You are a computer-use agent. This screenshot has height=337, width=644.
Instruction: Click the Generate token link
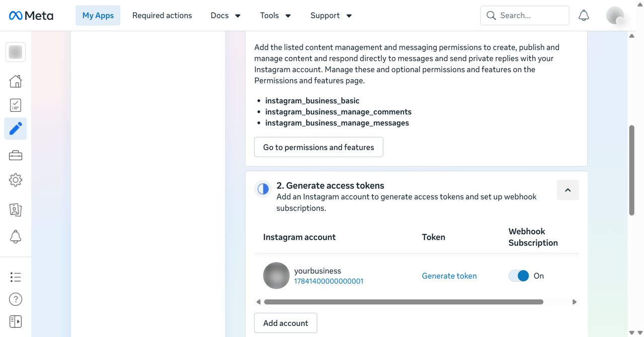pyautogui.click(x=449, y=276)
